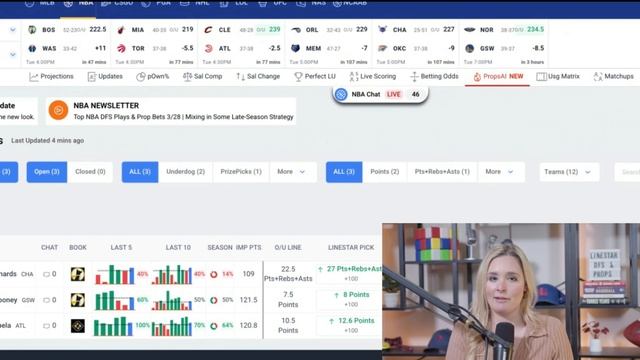This screenshot has width=640, height=360.
Task: Click the scale icon of the Sal Comp tab
Action: [x=187, y=76]
